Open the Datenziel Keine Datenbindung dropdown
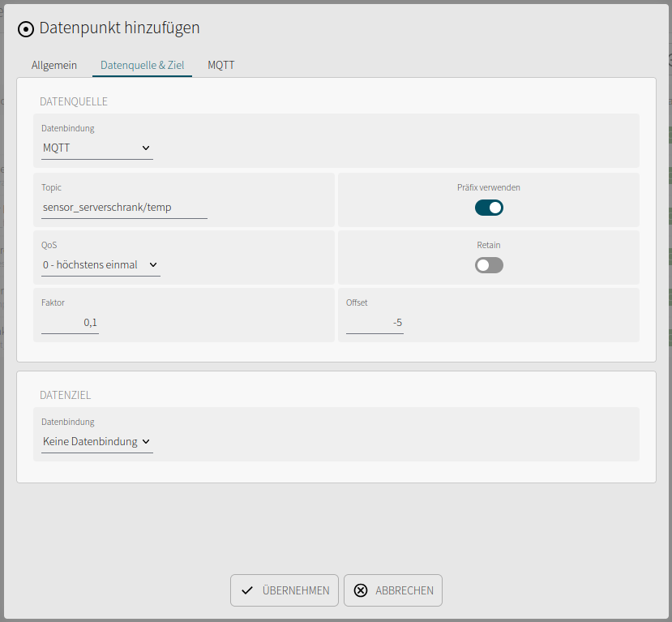 click(x=96, y=441)
